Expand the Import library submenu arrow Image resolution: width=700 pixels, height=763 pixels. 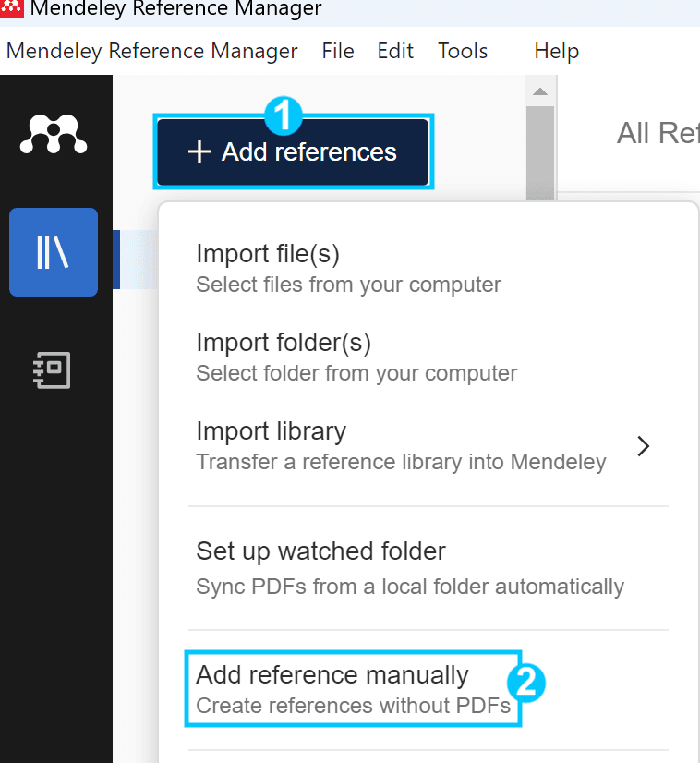643,446
